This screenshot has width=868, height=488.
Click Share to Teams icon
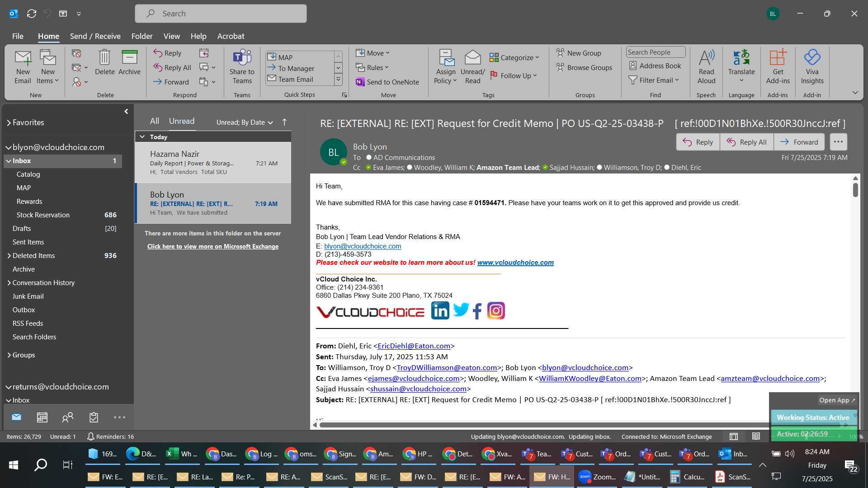point(242,67)
